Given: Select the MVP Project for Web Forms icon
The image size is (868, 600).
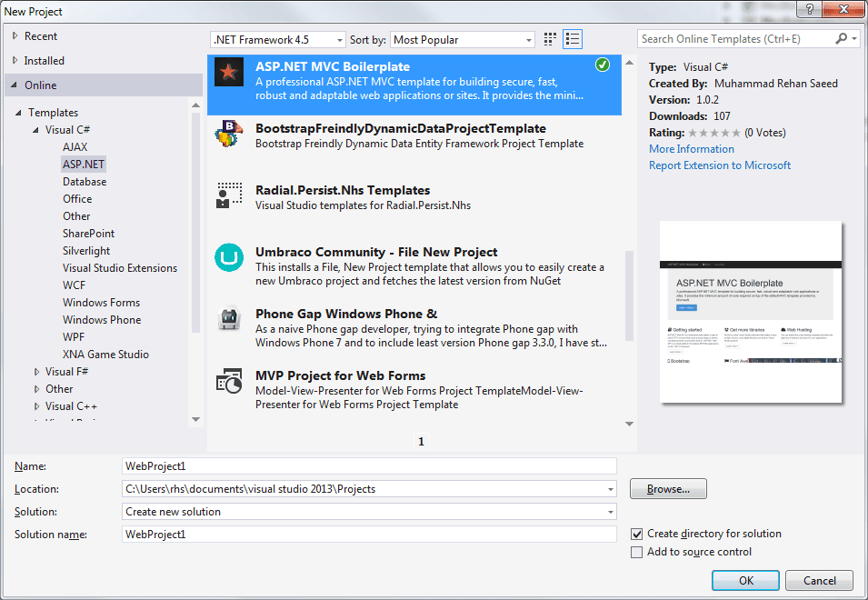Looking at the screenshot, I should (x=228, y=383).
